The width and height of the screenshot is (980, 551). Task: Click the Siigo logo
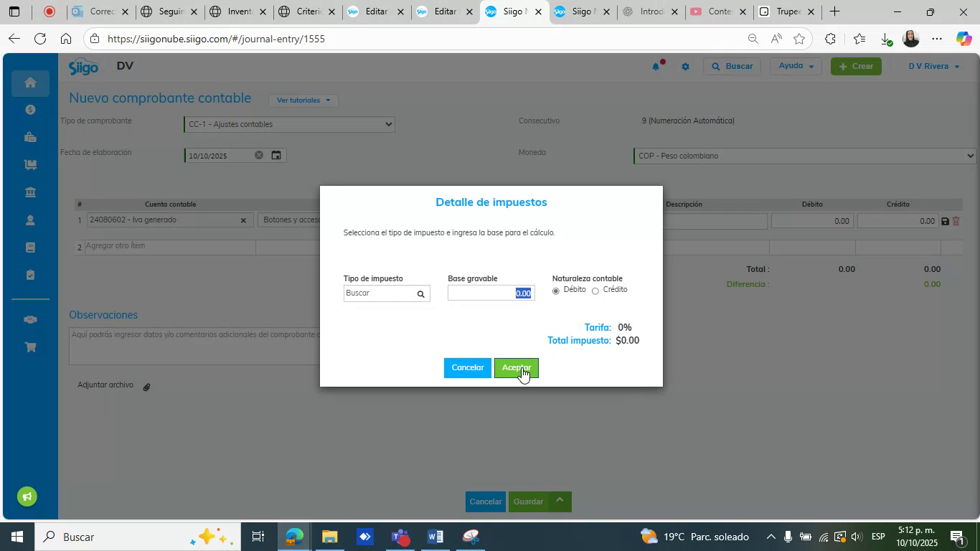tap(83, 67)
